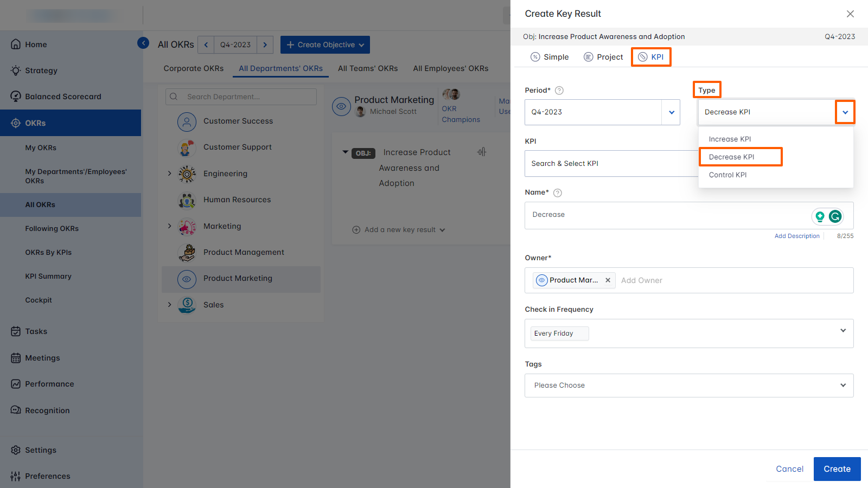The width and height of the screenshot is (868, 488).
Task: Select Control KPI from the Type menu
Action: 727,175
